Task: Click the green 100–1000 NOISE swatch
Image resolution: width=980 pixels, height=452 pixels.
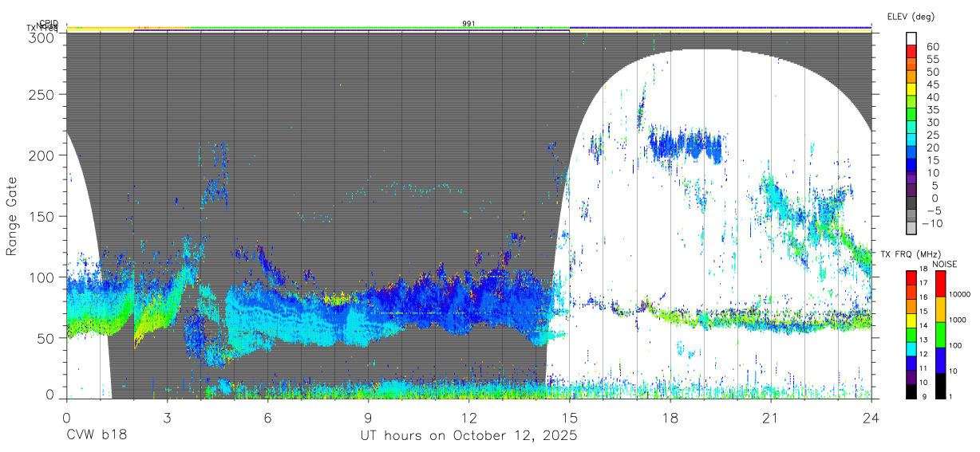Action: 939,333
